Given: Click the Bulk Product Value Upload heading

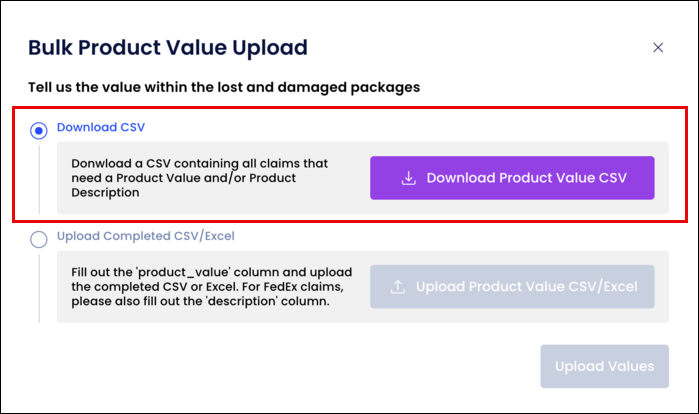Looking at the screenshot, I should point(168,48).
